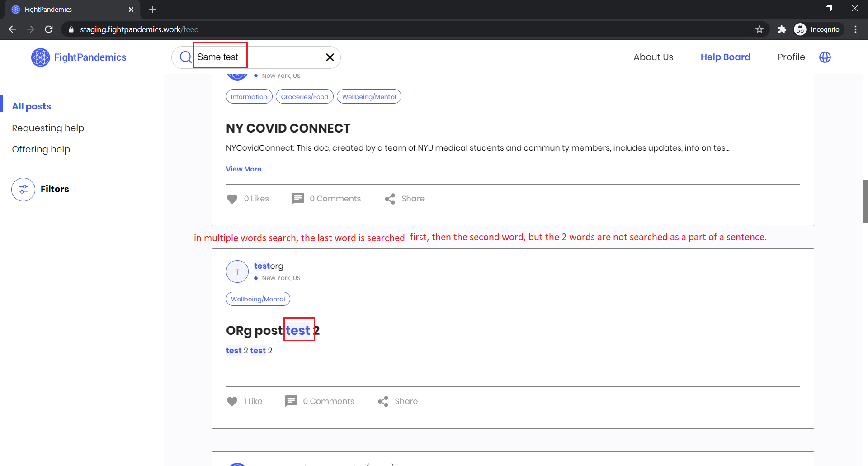This screenshot has width=868, height=466.
Task: Reload the page
Action: [49, 29]
